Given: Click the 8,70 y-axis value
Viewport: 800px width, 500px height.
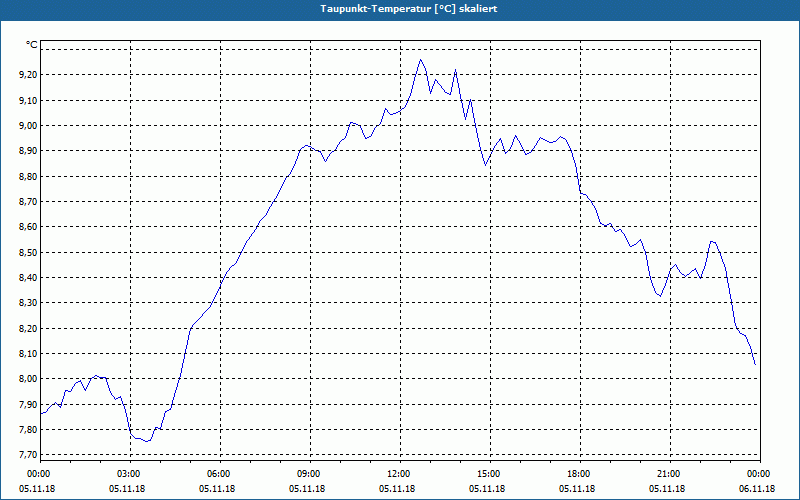Looking at the screenshot, I should click(x=28, y=202).
